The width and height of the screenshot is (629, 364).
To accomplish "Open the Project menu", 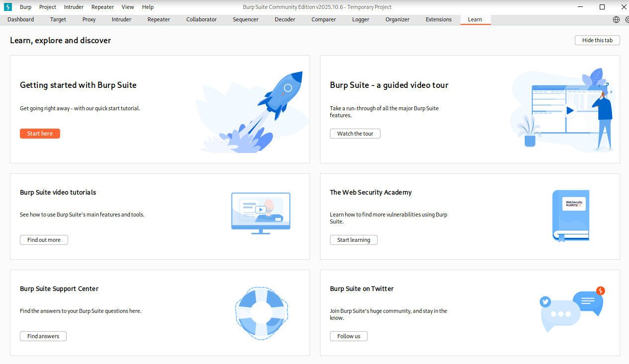I will 48,7.
